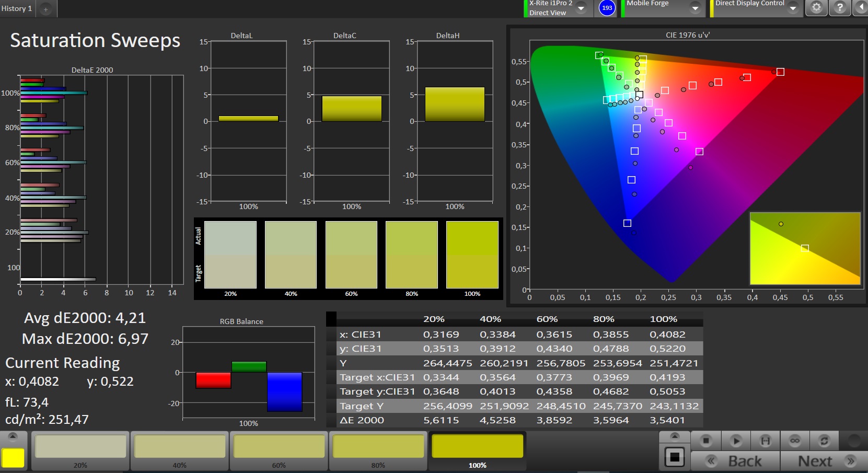Select the 100% saturation patch button
Image resolution: width=868 pixels, height=473 pixels.
[478, 451]
